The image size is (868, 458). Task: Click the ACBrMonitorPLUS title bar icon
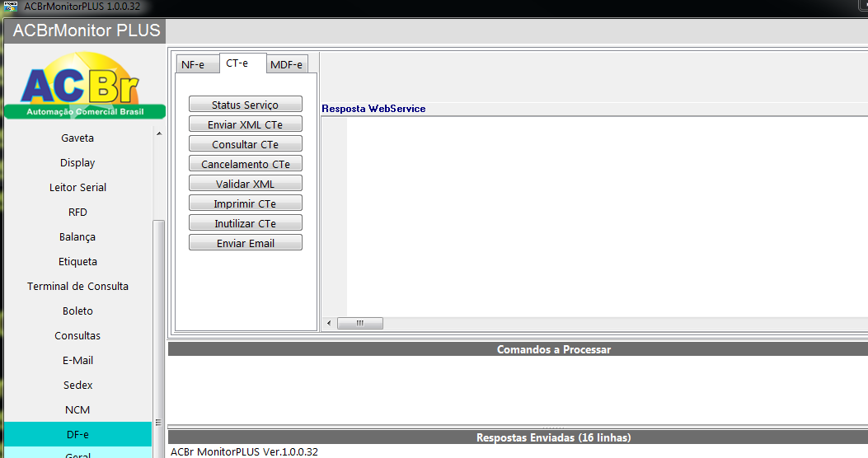[10, 7]
